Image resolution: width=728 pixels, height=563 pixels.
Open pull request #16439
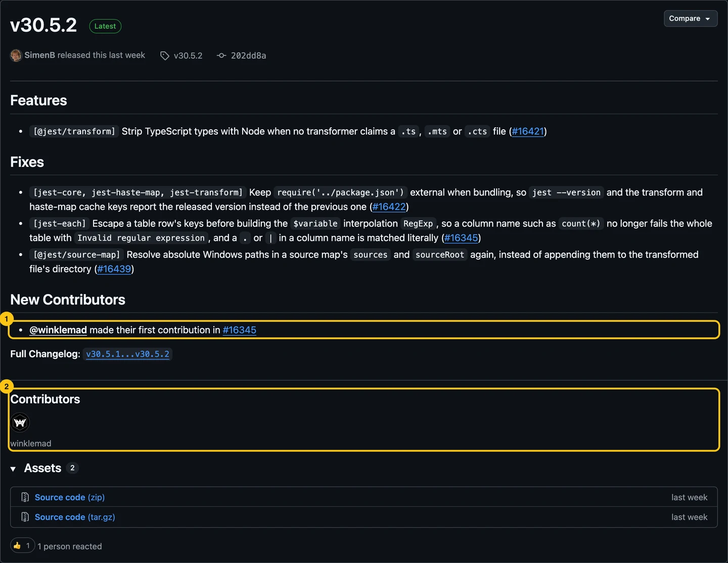(114, 269)
